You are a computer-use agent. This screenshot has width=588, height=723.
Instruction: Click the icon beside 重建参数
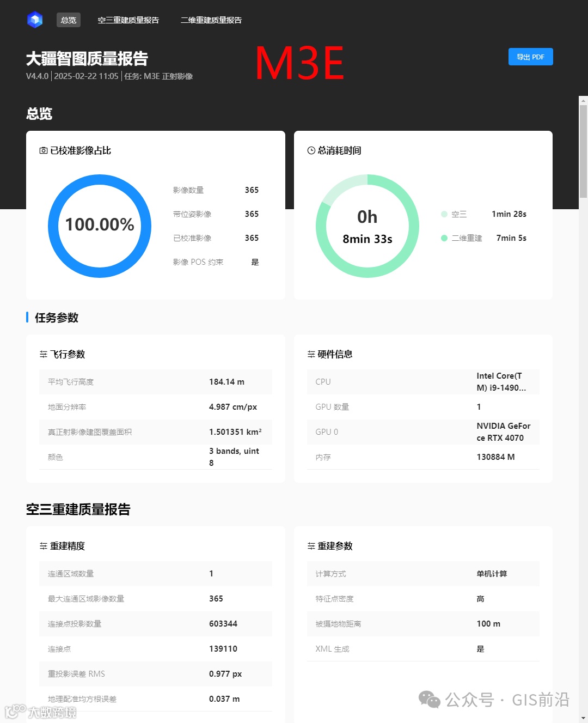(x=310, y=545)
